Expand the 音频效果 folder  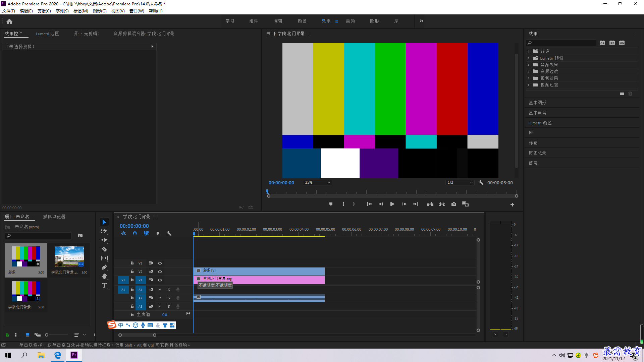coord(529,65)
